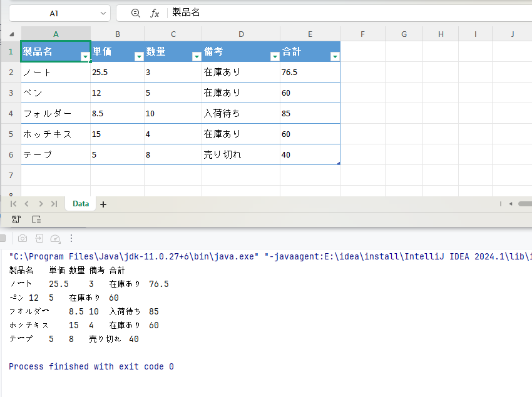This screenshot has width=532, height=397.
Task: Select row 4 header
Action: (11, 113)
